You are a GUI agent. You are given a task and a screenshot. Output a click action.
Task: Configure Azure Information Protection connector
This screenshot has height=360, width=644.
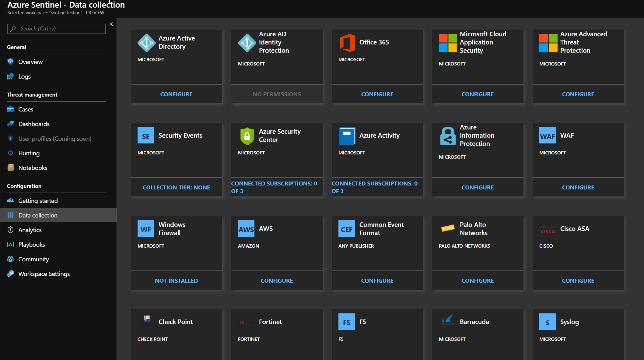tap(478, 187)
